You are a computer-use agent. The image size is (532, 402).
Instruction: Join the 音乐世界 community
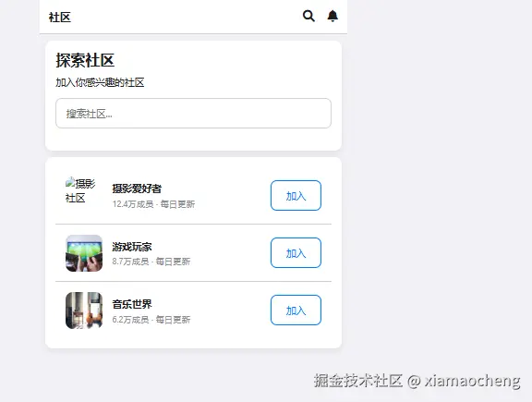click(296, 311)
